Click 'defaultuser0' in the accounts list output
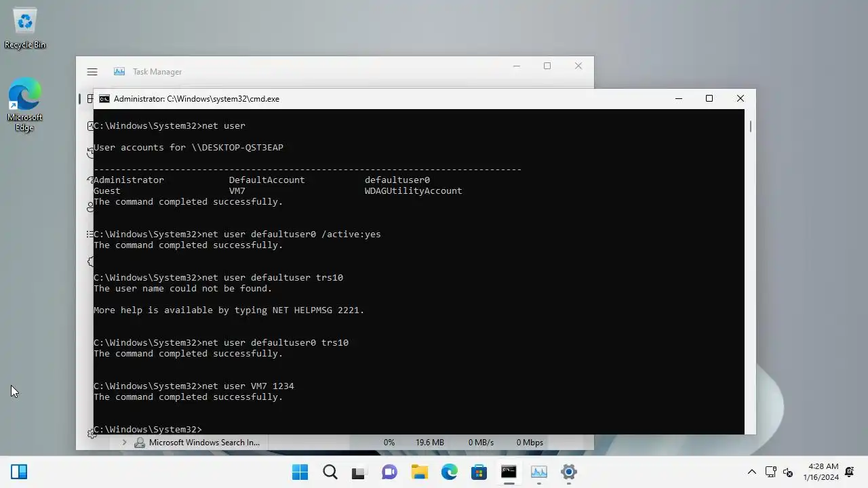Image resolution: width=868 pixels, height=488 pixels. (x=397, y=180)
